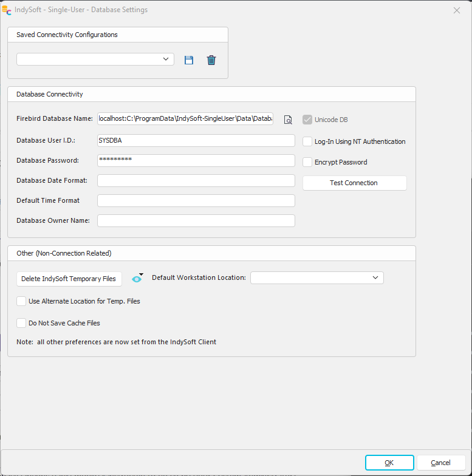Enable Do Not Save Cache Files
Screen dimensions: 472x476
pyautogui.click(x=21, y=323)
